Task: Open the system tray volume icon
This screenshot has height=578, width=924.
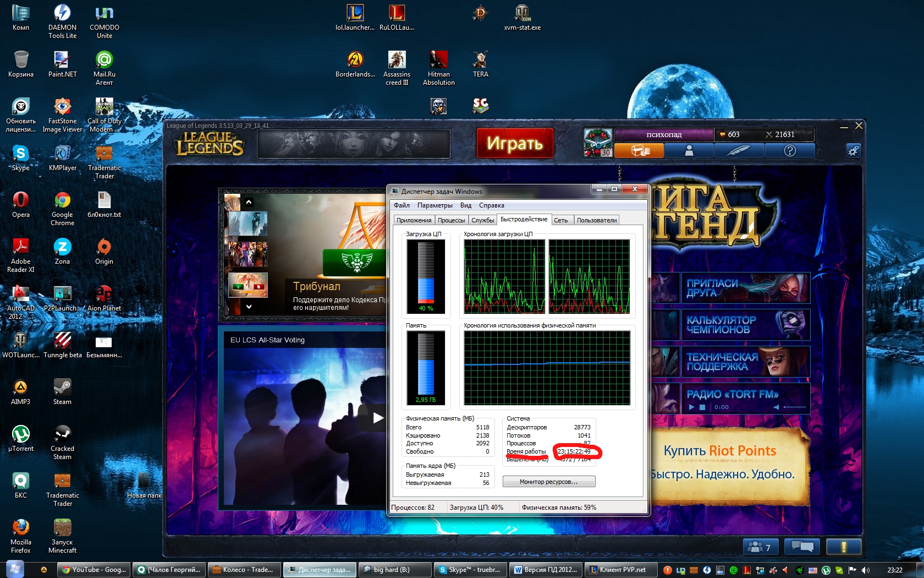Action: 866,570
